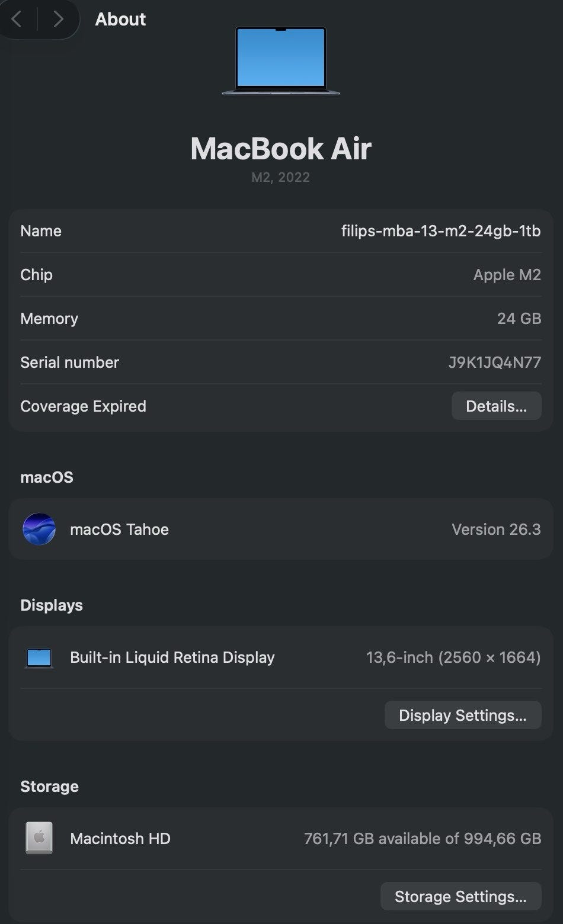563x924 pixels.
Task: Click the Version 26.3 text
Action: pyautogui.click(x=496, y=529)
